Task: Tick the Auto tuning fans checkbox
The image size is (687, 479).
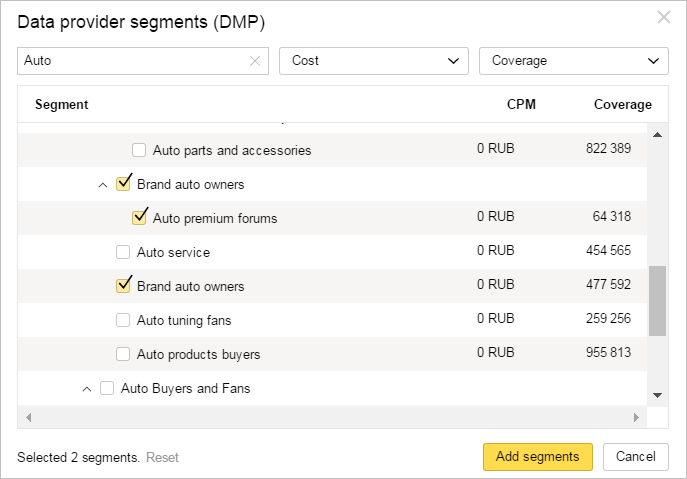Action: pos(123,320)
